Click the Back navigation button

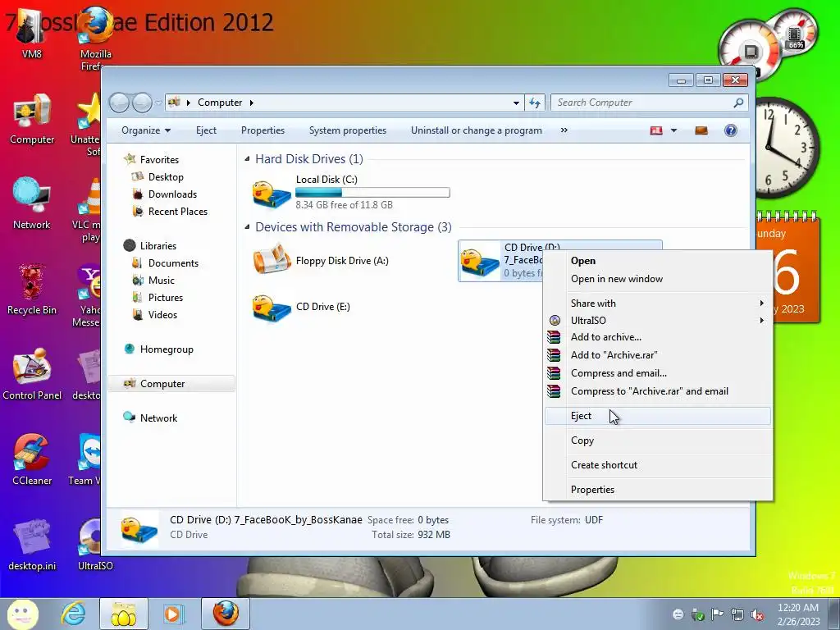pos(119,103)
